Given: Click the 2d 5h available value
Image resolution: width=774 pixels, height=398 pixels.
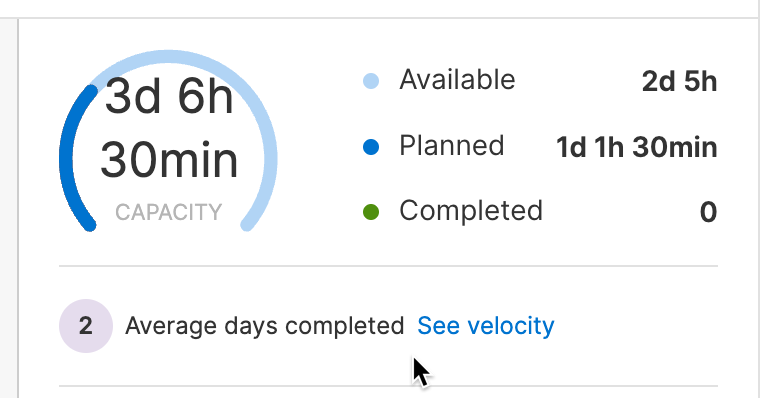Looking at the screenshot, I should [679, 81].
